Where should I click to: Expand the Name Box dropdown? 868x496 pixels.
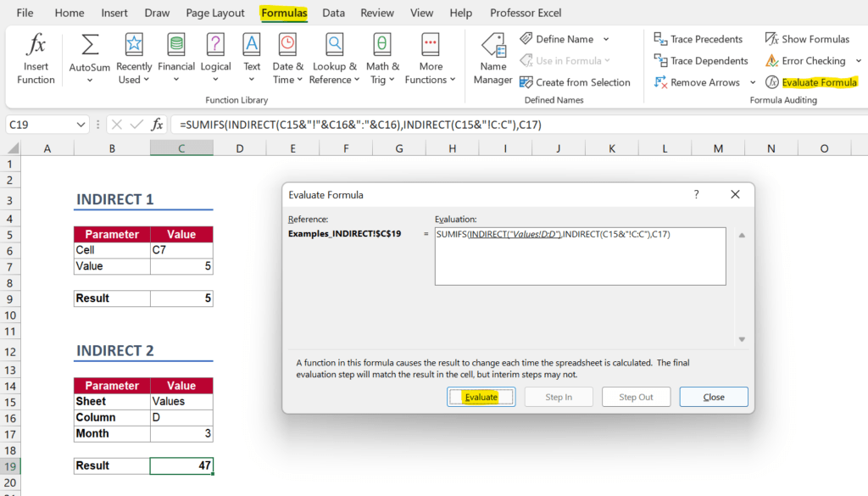81,125
